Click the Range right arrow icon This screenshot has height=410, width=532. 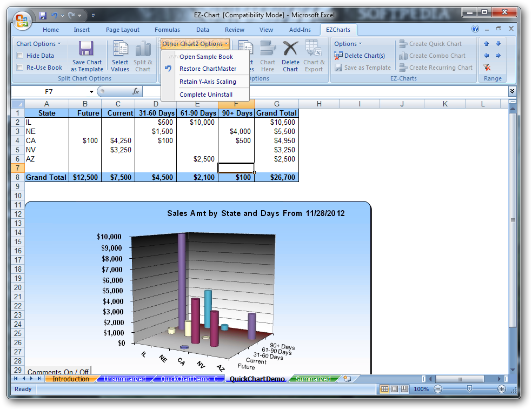click(498, 56)
